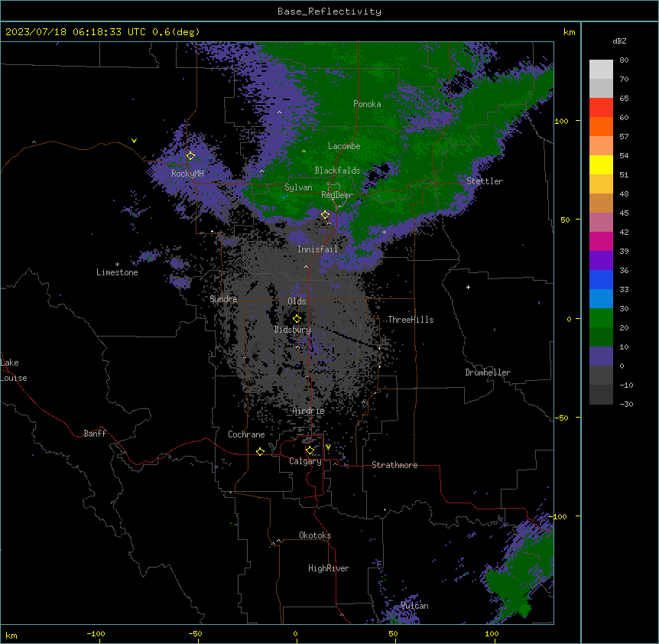Click the dBZ legend heading

(619, 41)
